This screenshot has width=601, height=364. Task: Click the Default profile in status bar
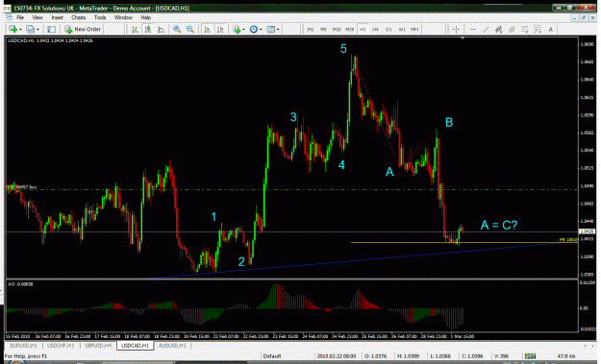tap(272, 356)
